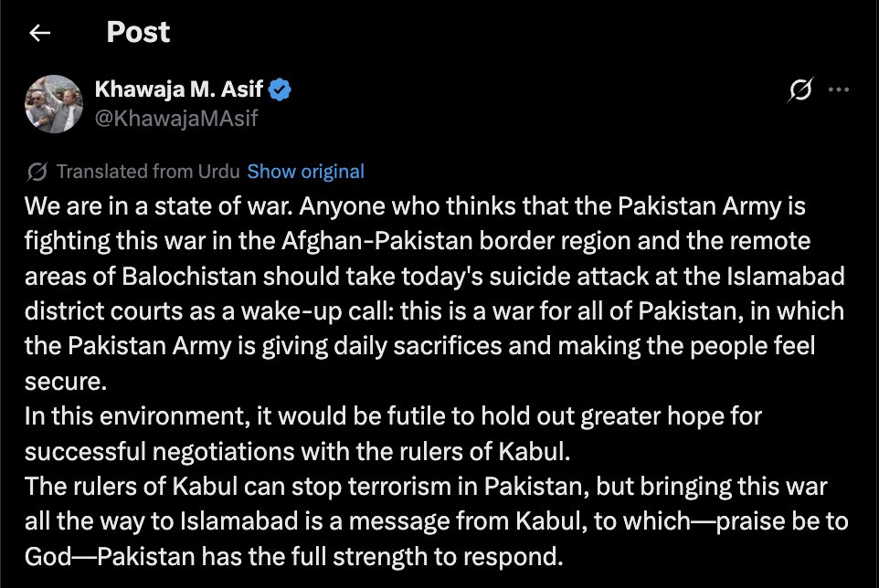Click the small Grok translation icon

coord(36,170)
